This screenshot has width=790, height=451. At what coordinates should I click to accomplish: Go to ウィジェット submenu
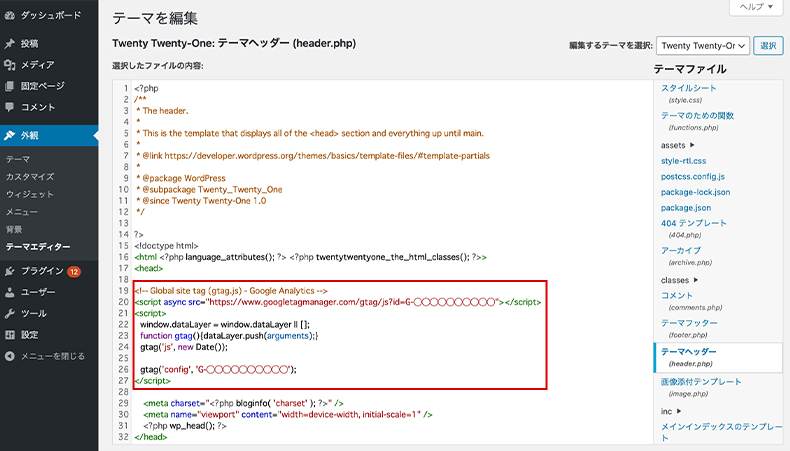pos(30,195)
